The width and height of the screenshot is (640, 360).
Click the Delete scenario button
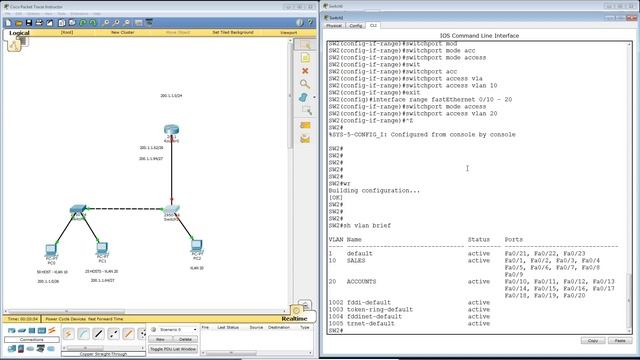[185, 339]
